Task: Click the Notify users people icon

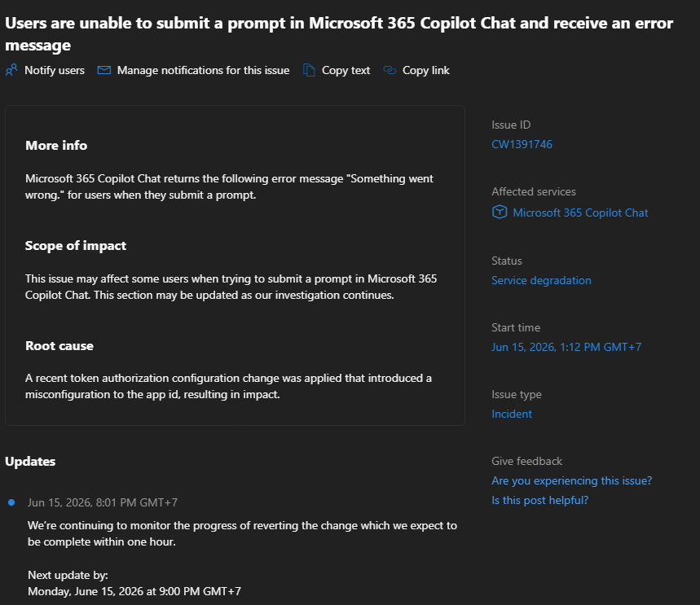Action: (11, 70)
